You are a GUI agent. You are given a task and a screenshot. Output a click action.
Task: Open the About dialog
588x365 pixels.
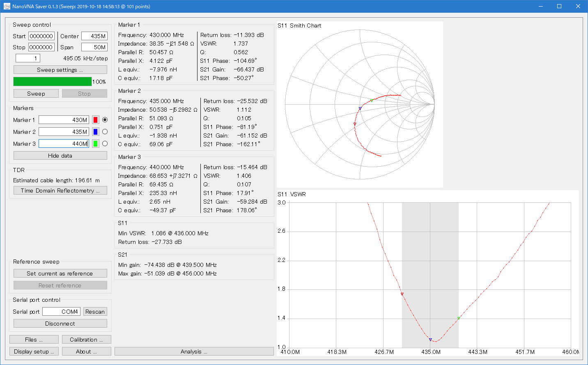pos(87,351)
